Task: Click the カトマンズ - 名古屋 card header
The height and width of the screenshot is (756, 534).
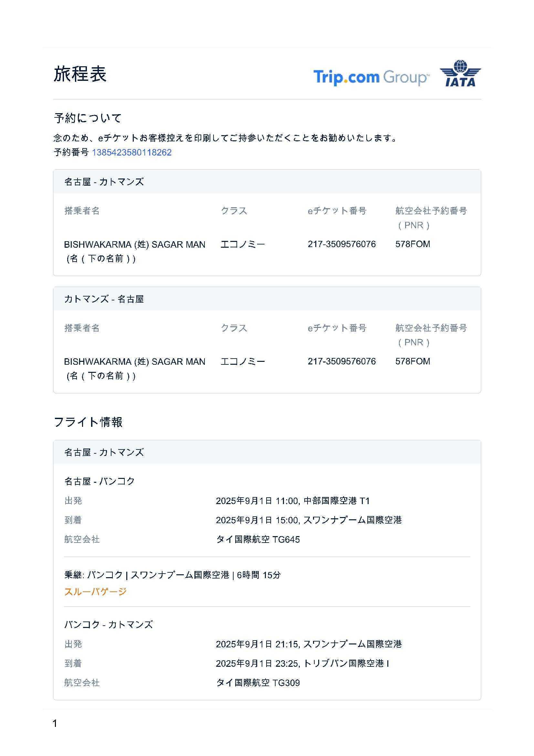Action: [104, 299]
